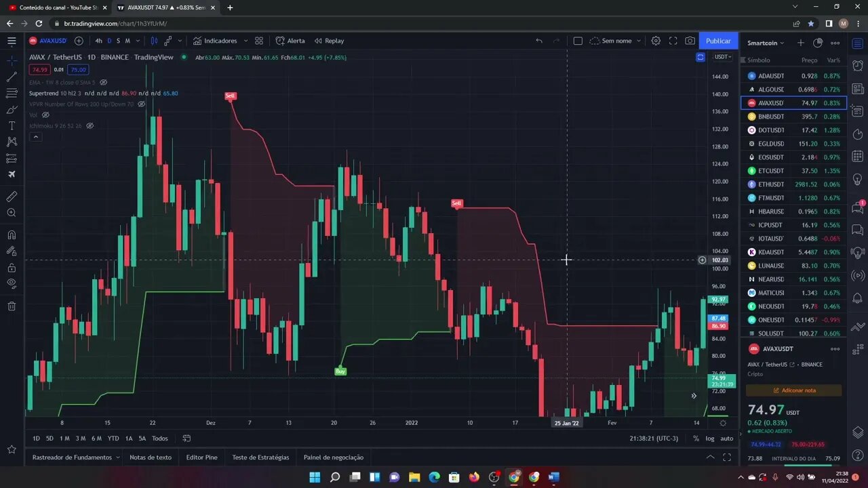Expand the Rastreador de Fundamentos dropdown

117,457
